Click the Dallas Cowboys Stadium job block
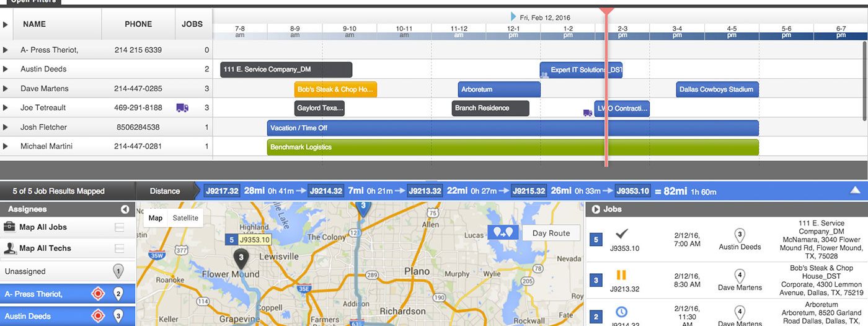The width and height of the screenshot is (868, 326). coord(717,89)
